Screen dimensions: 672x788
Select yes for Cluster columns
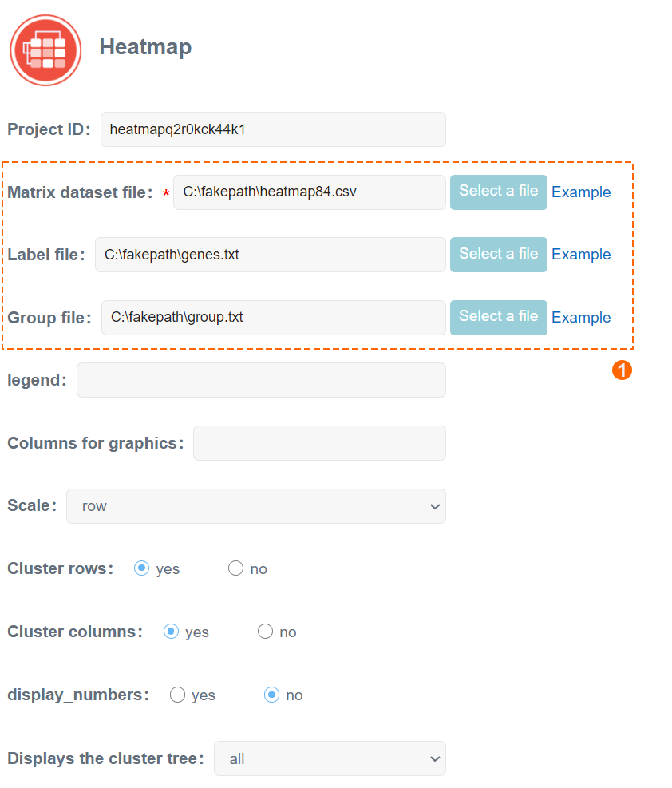click(x=172, y=632)
